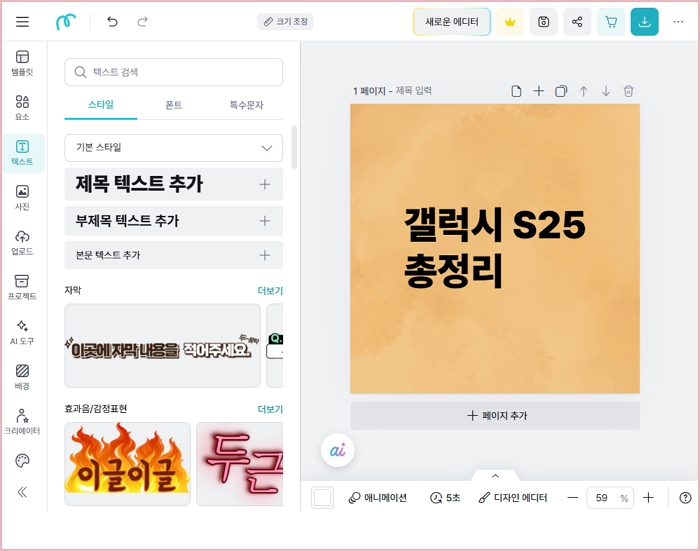Open the shopping cart icon
Image resolution: width=700 pixels, height=551 pixels.
click(x=611, y=21)
